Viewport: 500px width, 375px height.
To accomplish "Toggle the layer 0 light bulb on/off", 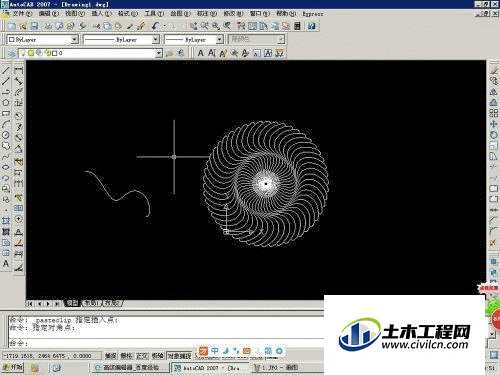I will click(x=23, y=53).
